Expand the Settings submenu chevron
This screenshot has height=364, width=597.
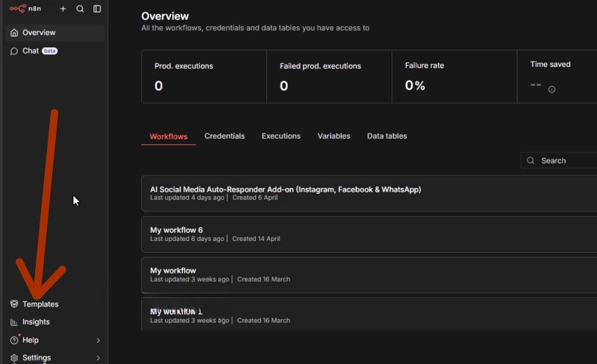(98, 358)
